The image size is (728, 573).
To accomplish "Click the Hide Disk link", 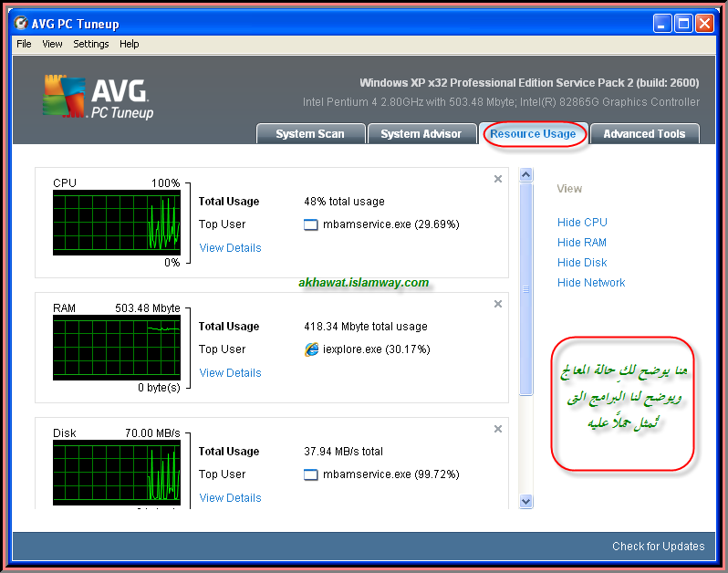I will [582, 263].
